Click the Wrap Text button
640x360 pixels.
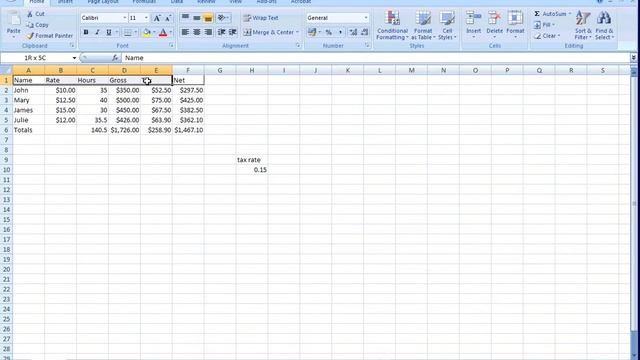(x=261, y=18)
